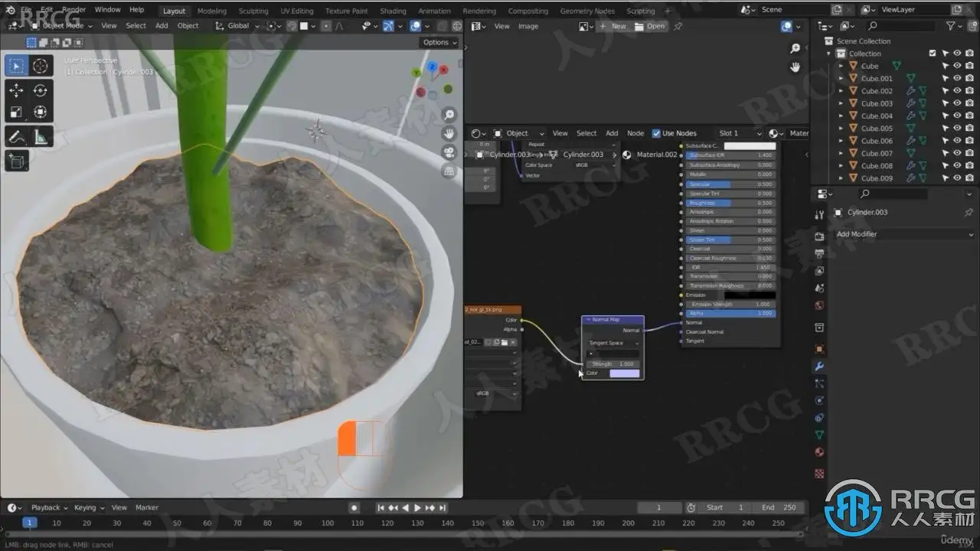
Task: Open the Slot 1 material slot dropdown
Action: coord(740,133)
